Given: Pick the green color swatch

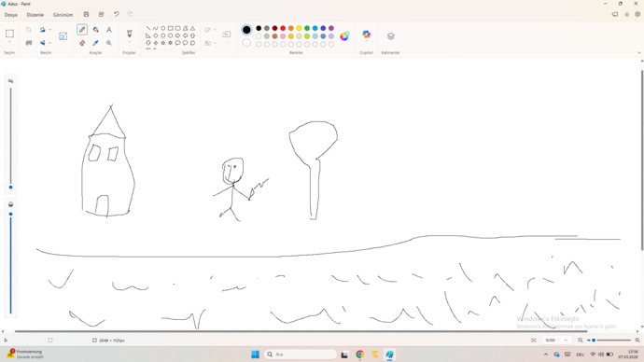Looking at the screenshot, I should 307,28.
